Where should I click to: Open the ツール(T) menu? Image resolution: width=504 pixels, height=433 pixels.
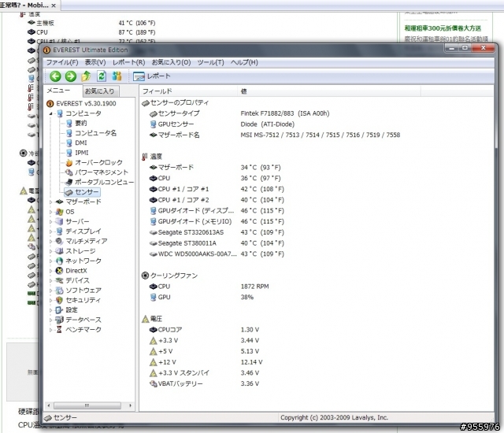pos(210,62)
